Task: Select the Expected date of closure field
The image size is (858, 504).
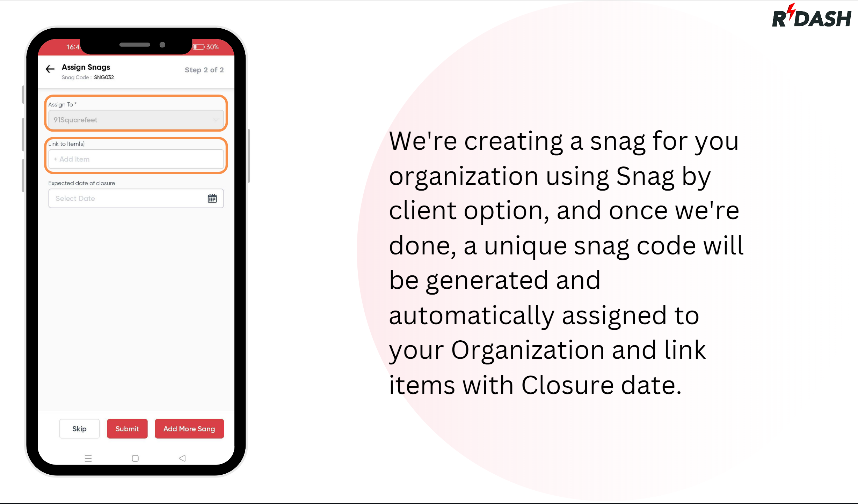Action: tap(134, 198)
